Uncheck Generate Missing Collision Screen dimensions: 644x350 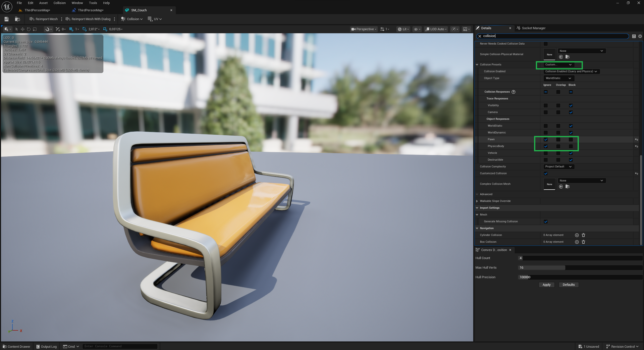(546, 221)
